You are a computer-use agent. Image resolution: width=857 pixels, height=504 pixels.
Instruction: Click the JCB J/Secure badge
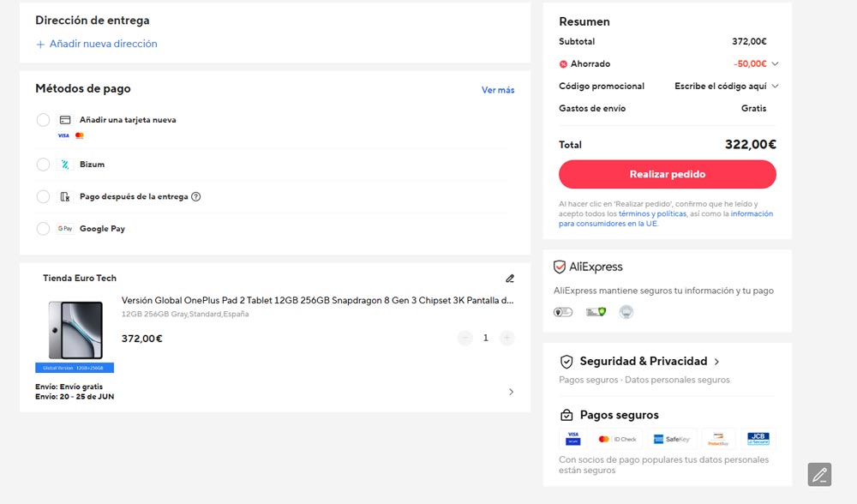point(758,438)
